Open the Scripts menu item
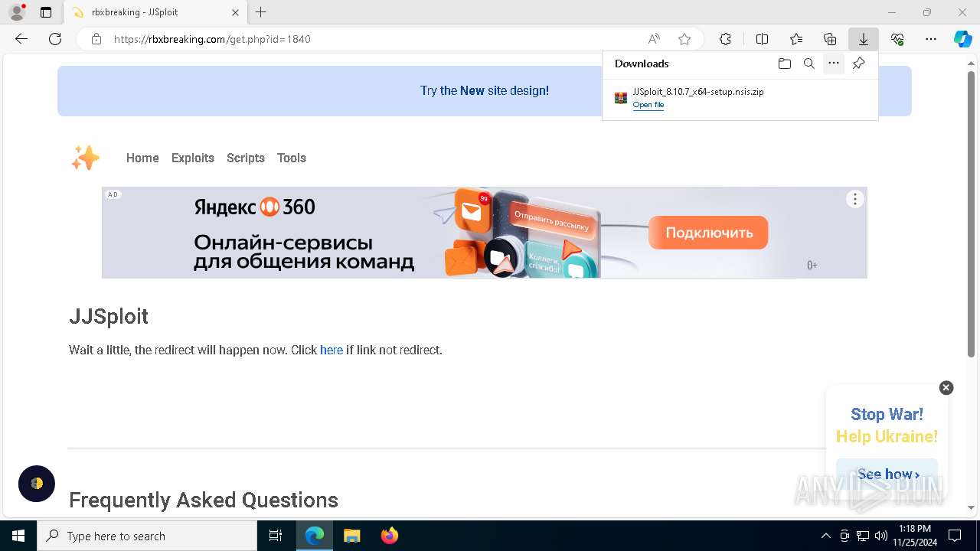The height and width of the screenshot is (551, 980). (x=246, y=158)
